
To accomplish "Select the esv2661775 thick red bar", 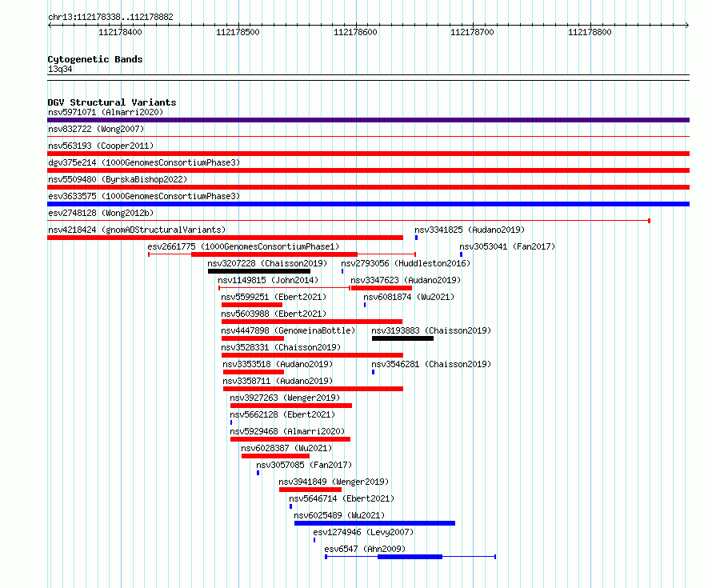I will click(x=274, y=254).
